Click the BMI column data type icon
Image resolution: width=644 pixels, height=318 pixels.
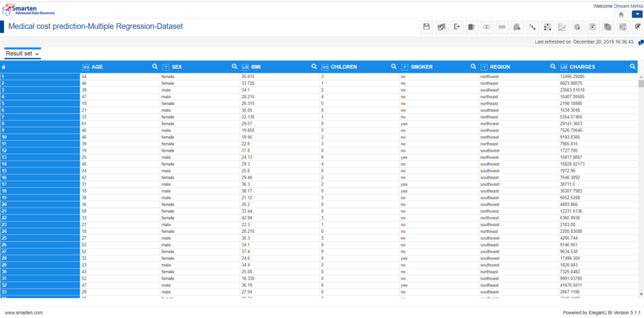(x=245, y=67)
